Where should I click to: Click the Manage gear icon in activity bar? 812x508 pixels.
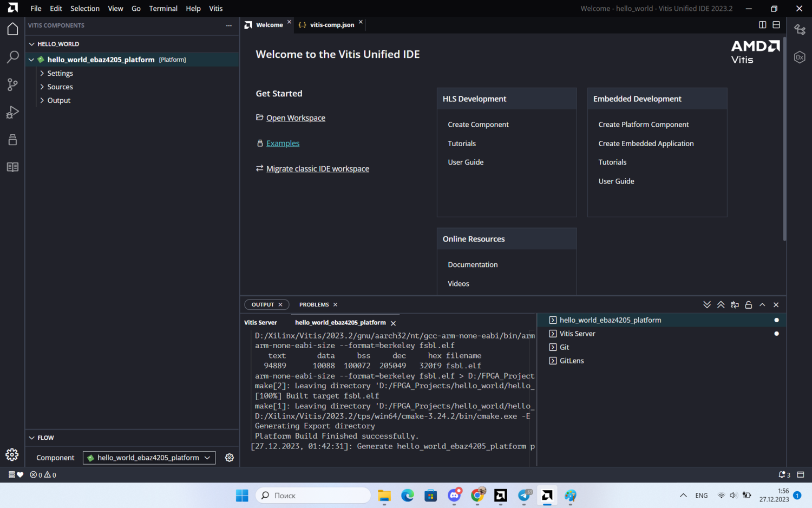[x=12, y=455]
